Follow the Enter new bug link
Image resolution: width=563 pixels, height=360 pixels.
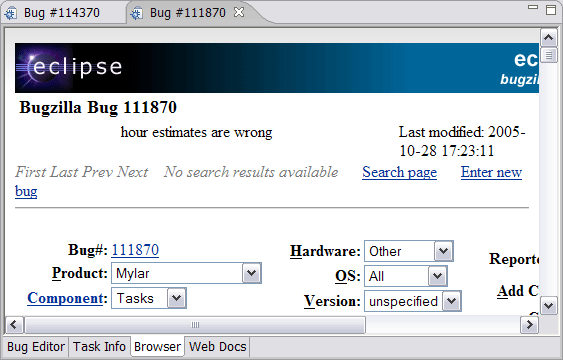click(x=491, y=172)
